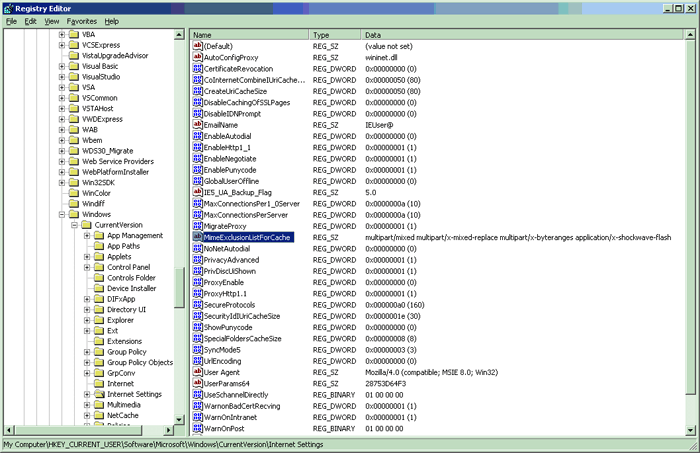Image resolution: width=700 pixels, height=453 pixels.
Task: Collapse the CurrentVersion key
Action: (75, 225)
